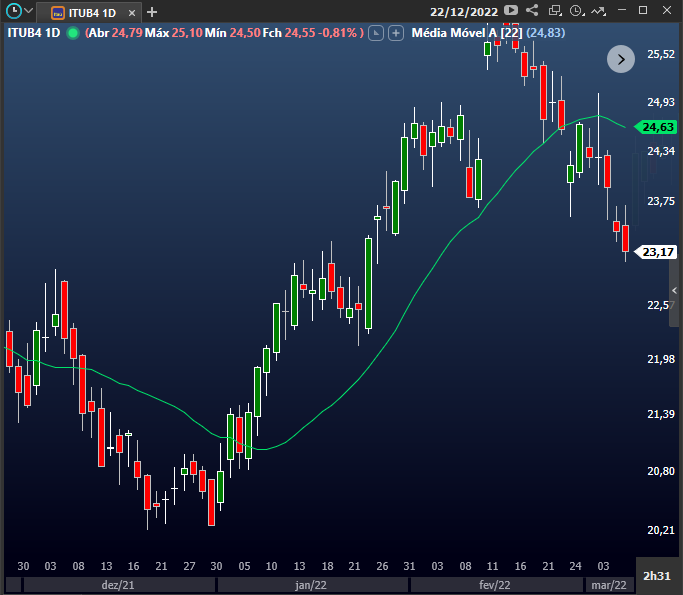Click the white 23,17 last price tag
The width and height of the screenshot is (683, 595).
click(x=656, y=252)
